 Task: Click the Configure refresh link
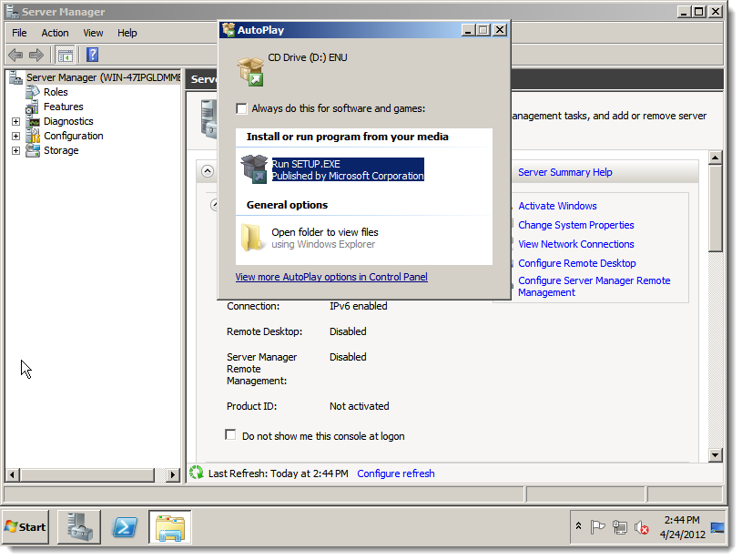tap(396, 473)
